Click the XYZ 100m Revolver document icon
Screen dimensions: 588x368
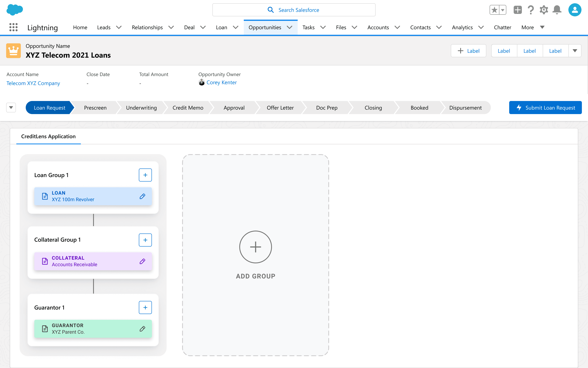point(45,196)
